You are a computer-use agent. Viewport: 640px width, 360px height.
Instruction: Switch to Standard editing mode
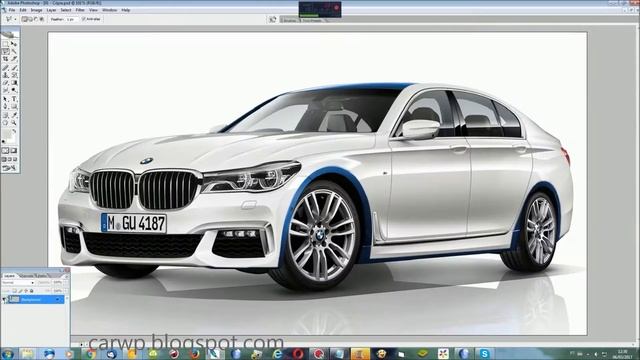[x=5, y=151]
